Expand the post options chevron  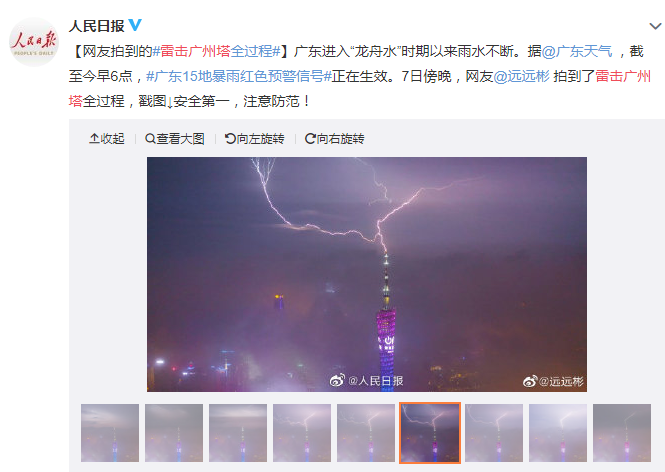(655, 26)
